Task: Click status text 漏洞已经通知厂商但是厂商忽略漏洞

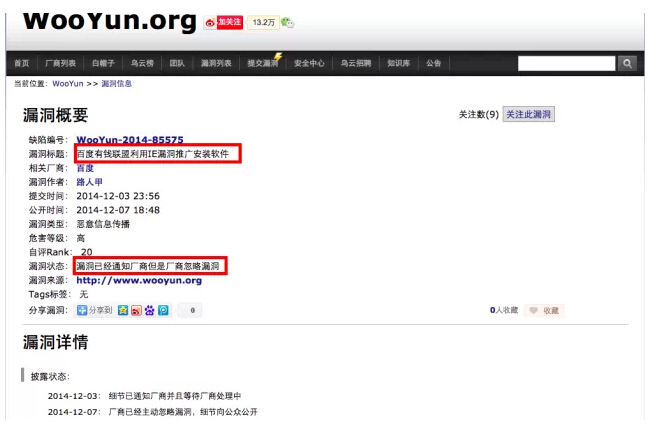Action: [148, 266]
